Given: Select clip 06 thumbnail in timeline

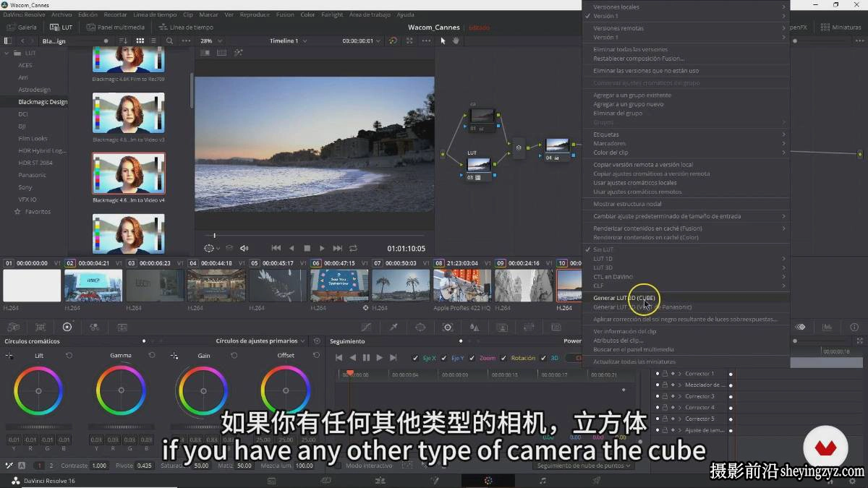Looking at the screenshot, I should 339,285.
